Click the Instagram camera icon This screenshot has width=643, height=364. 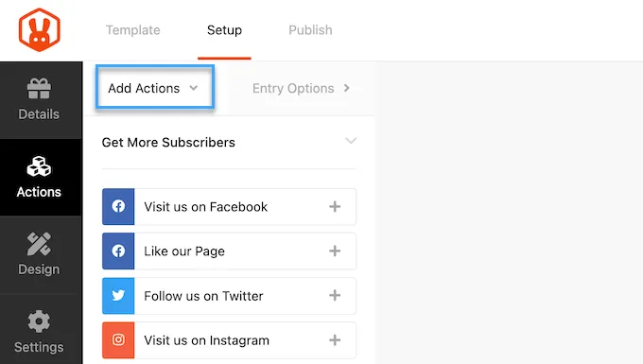click(x=118, y=340)
